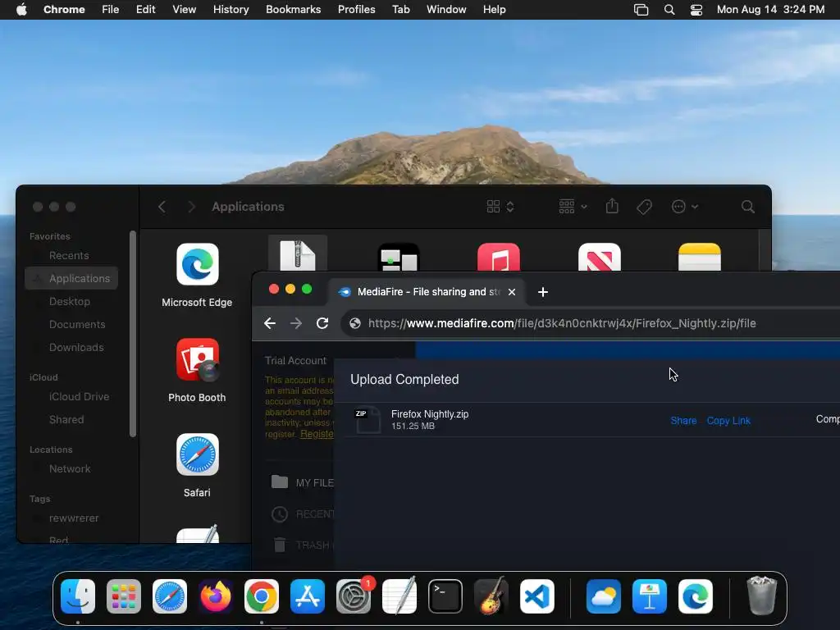This screenshot has height=630, width=840.
Task: Open Launchpad in the Dock
Action: pos(124,596)
